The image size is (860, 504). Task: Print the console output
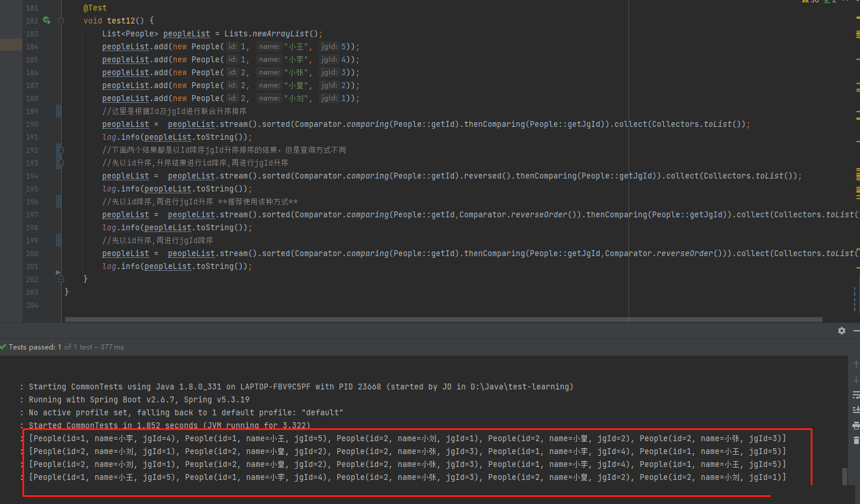[856, 425]
